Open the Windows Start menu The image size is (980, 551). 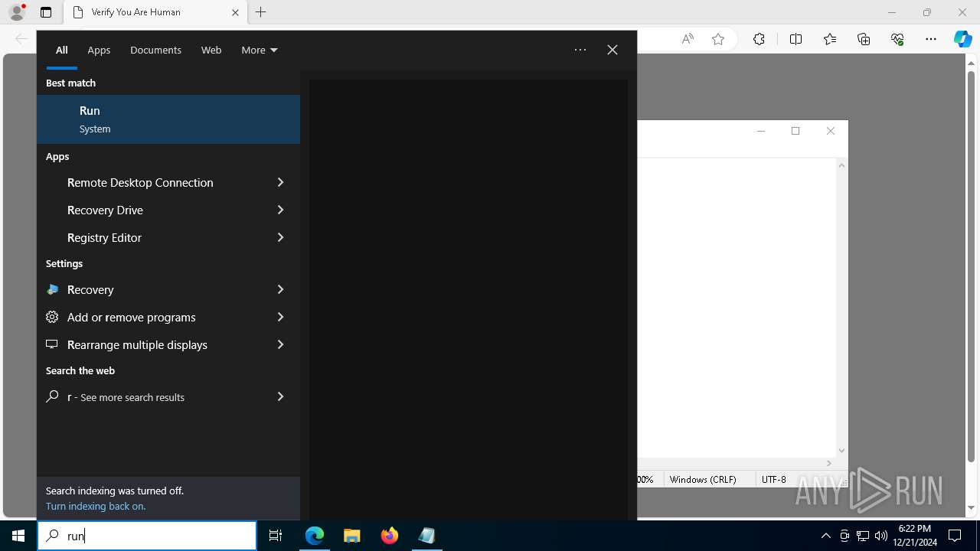18,536
